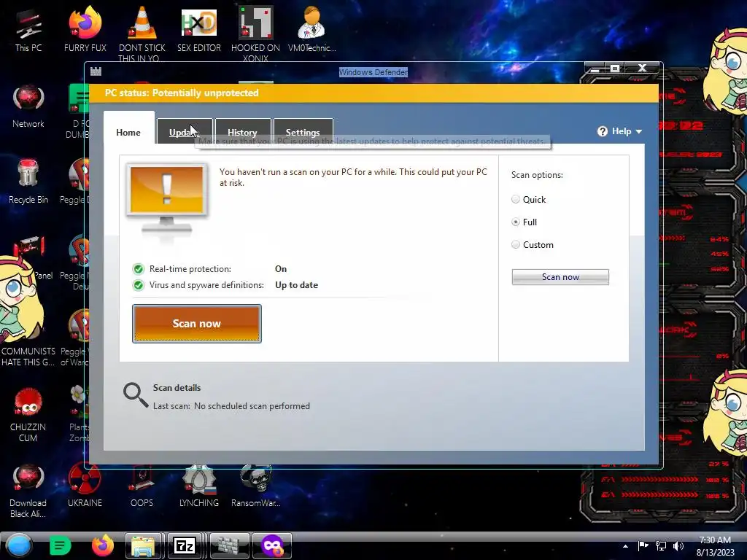Click the 'Up to date' status text
Viewport: 747px width, 560px height.
point(296,285)
